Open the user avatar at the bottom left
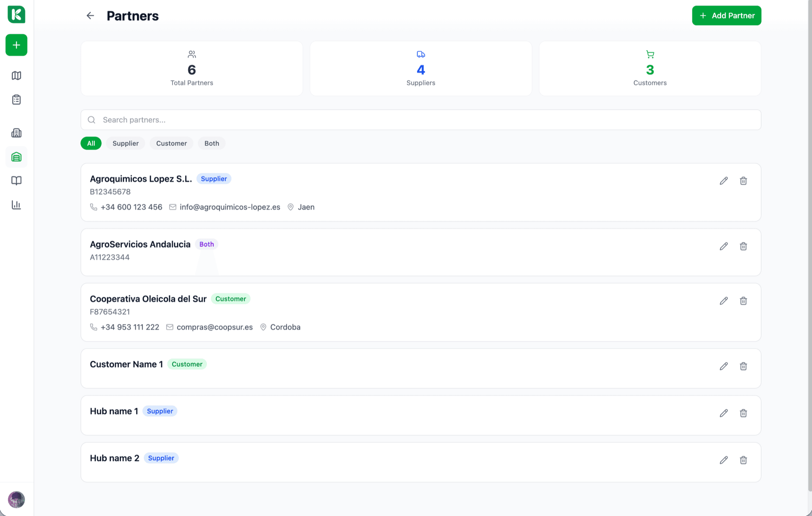Viewport: 812px width, 516px height. [16, 500]
